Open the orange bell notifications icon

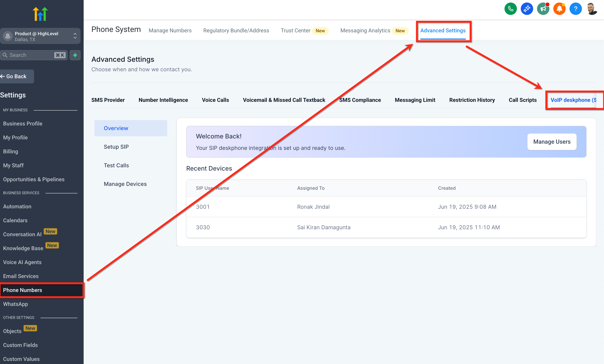[559, 9]
